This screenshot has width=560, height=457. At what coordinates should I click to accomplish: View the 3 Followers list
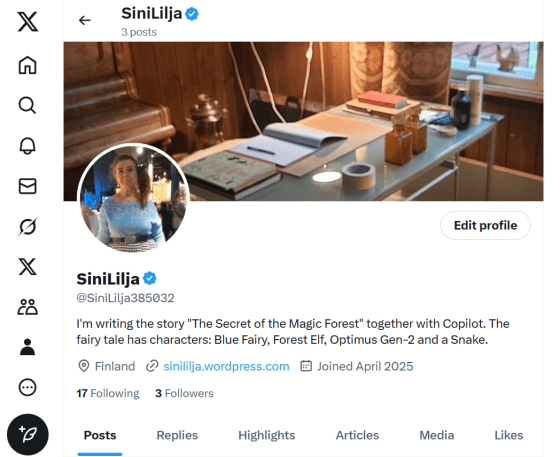pos(184,393)
